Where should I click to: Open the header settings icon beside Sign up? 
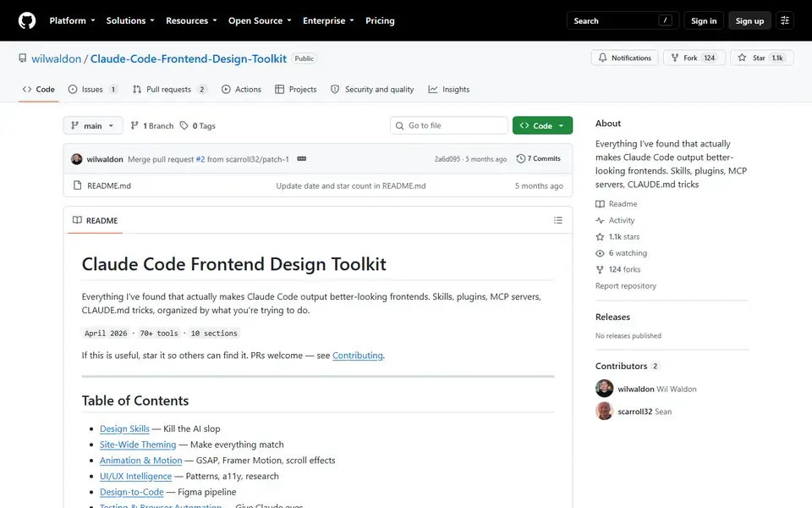click(785, 20)
